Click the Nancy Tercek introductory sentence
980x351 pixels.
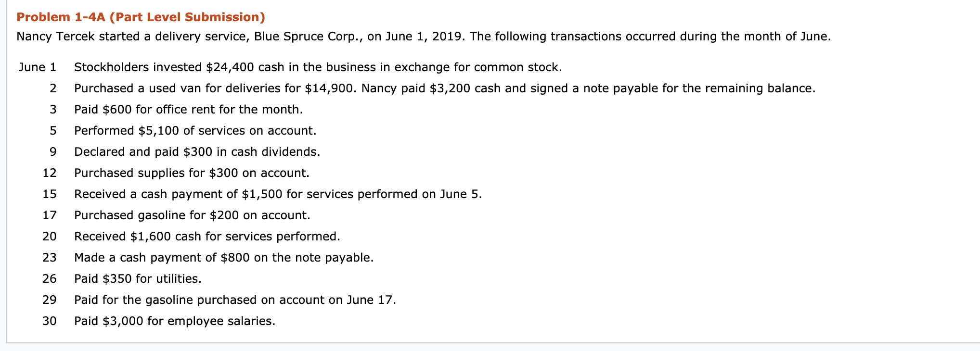[x=424, y=37]
